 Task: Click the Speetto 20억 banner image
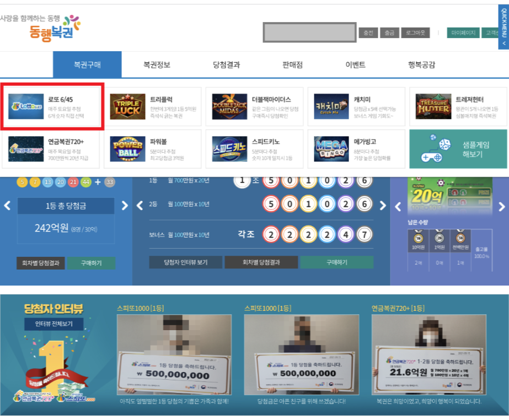tap(450, 196)
